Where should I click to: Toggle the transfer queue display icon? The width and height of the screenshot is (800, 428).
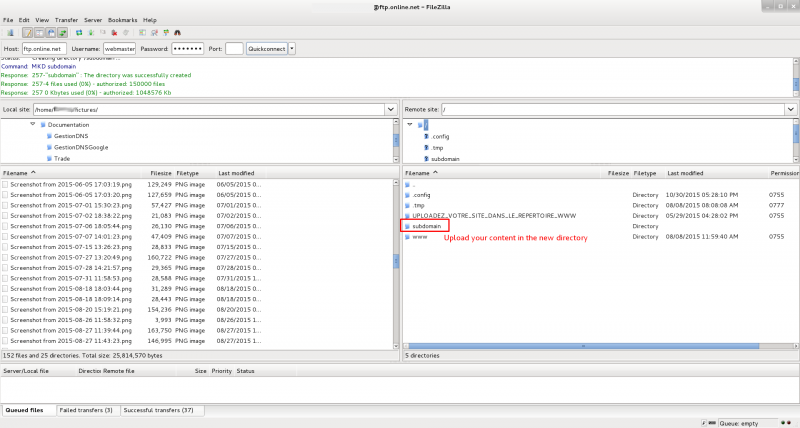[x=62, y=32]
